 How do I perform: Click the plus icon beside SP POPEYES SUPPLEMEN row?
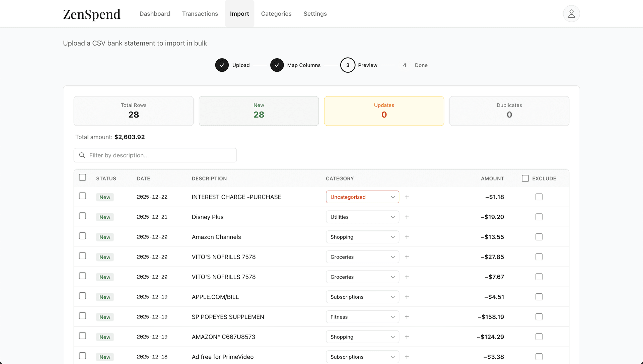coord(407,317)
